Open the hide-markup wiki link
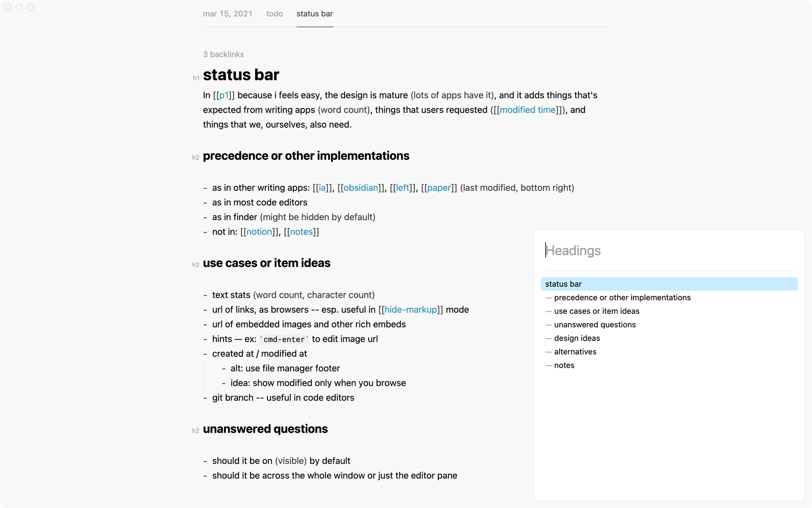This screenshot has width=812, height=508. (x=410, y=309)
